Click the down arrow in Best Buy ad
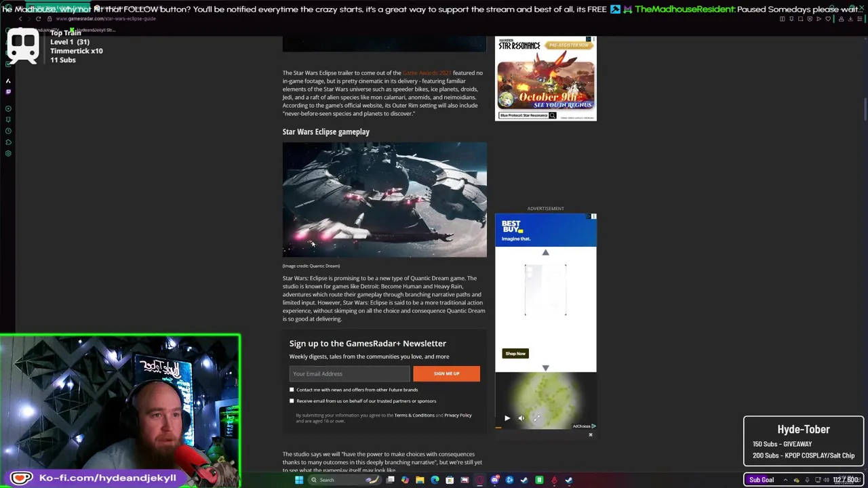The height and width of the screenshot is (488, 868). (x=545, y=367)
